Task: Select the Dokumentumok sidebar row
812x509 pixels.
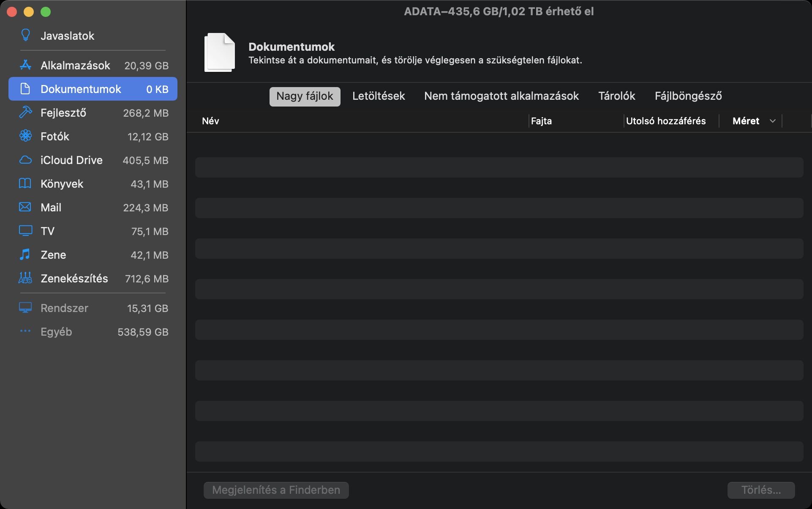Action: click(93, 89)
